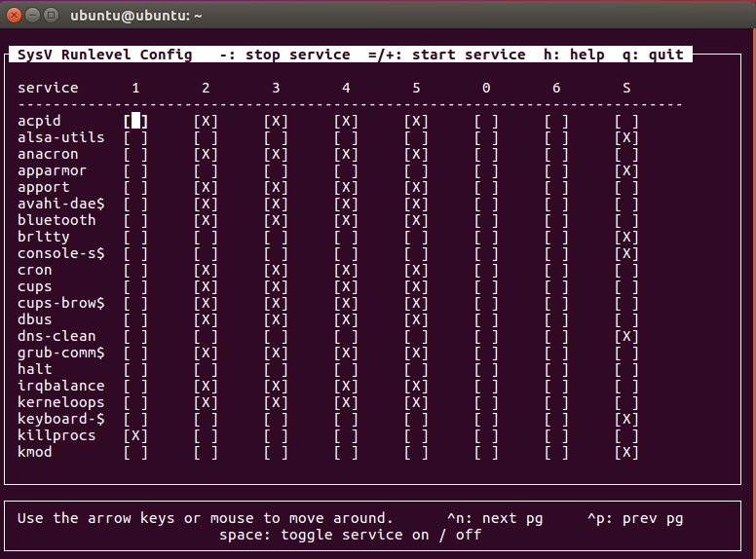This screenshot has height=559, width=756.
Task: Click 'h: help' in header bar
Action: coord(574,55)
